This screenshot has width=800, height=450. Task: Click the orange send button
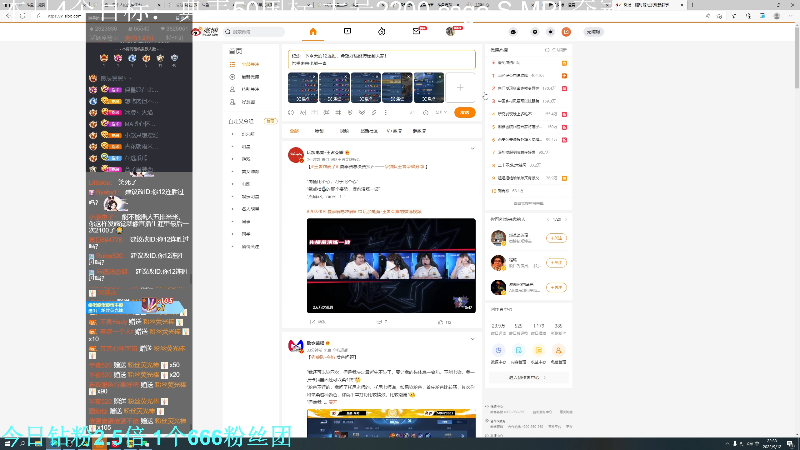click(464, 112)
